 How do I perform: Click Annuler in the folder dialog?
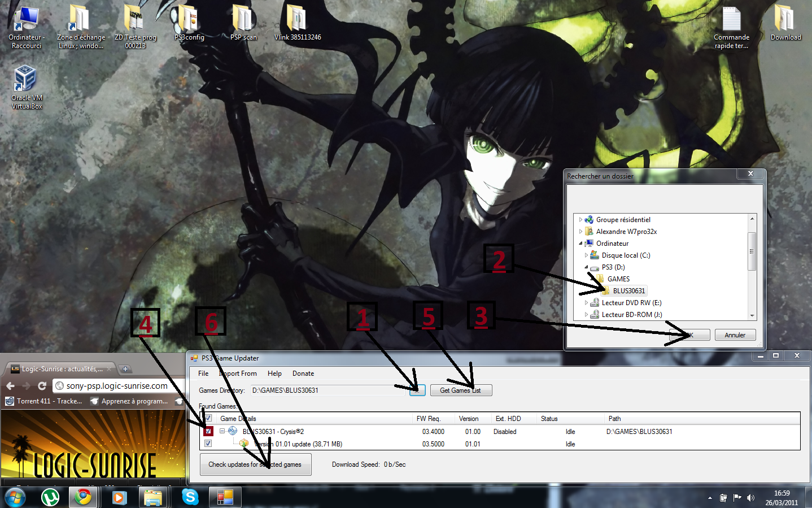[x=735, y=335]
